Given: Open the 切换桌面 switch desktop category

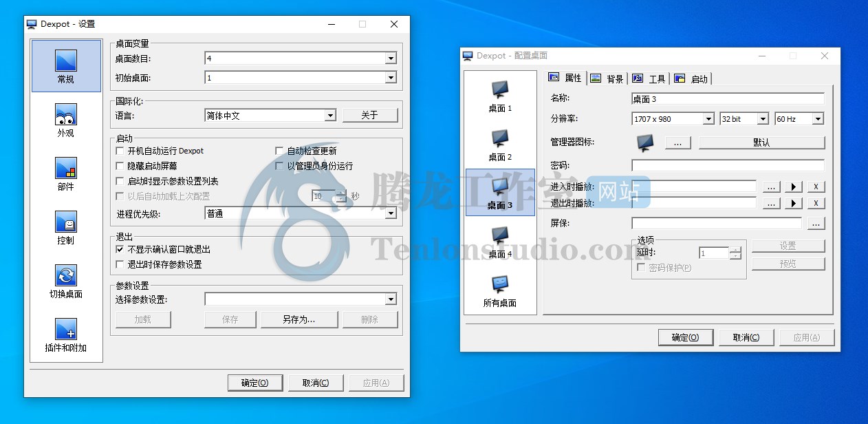Looking at the screenshot, I should pos(66,282).
